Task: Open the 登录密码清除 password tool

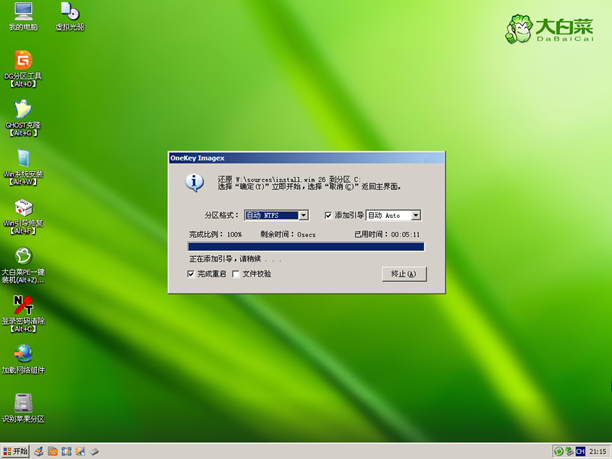Action: (x=22, y=306)
